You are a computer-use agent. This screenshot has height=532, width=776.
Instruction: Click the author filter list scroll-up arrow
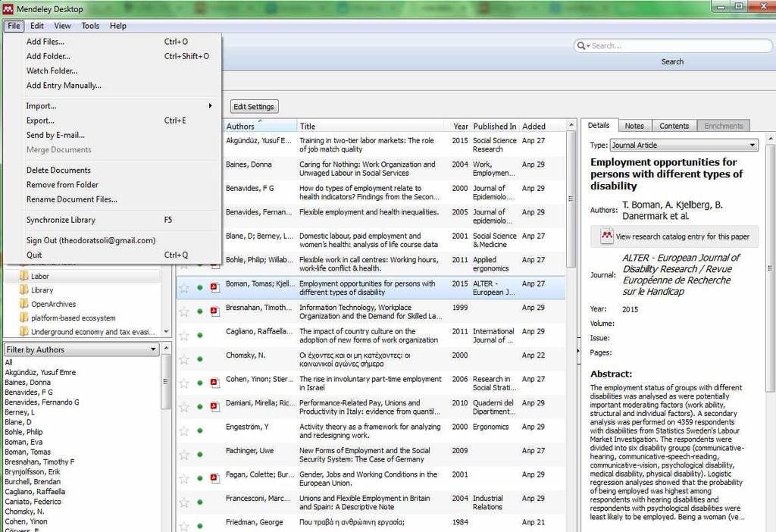tap(166, 349)
